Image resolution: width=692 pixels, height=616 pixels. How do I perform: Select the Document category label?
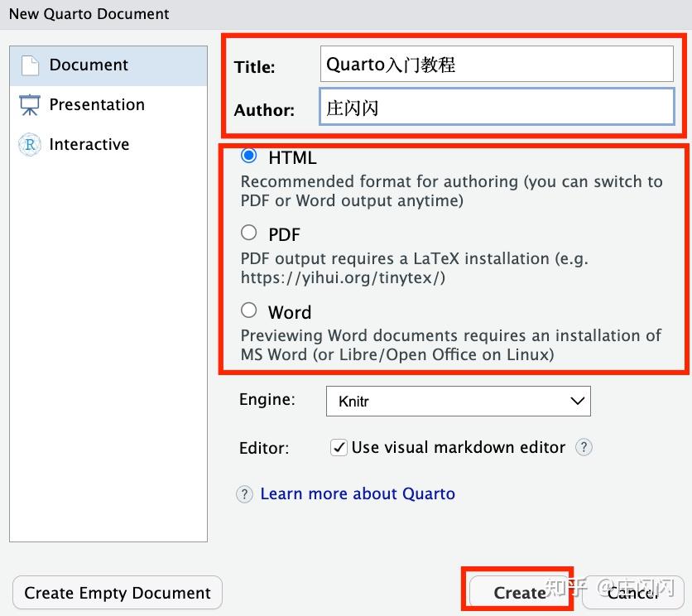click(89, 65)
